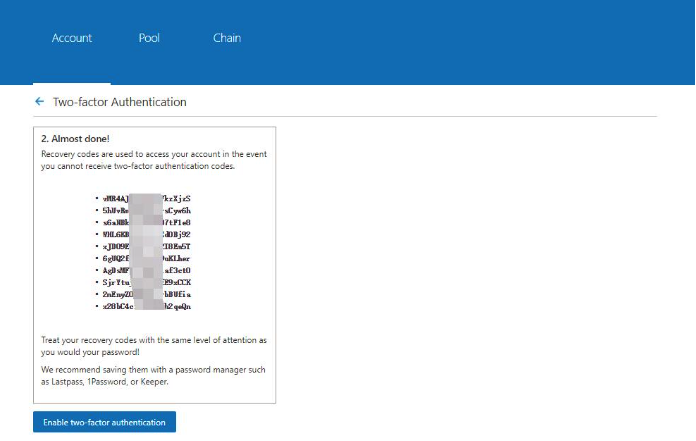Go to the Chain tab
Image resolution: width=696 pixels, height=441 pixels.
227,38
